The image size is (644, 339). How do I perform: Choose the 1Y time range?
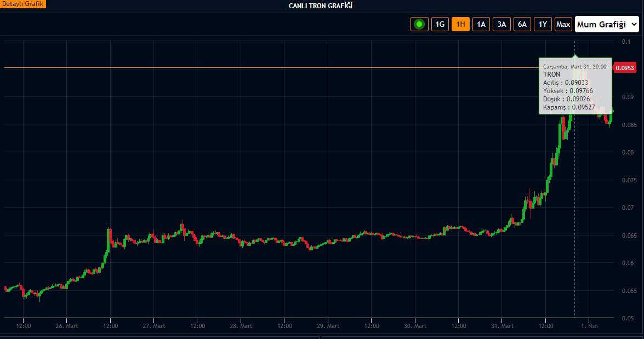pyautogui.click(x=543, y=24)
